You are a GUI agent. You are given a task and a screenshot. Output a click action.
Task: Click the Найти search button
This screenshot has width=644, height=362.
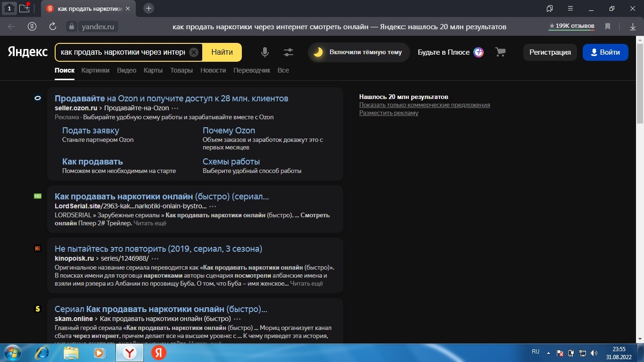point(222,52)
